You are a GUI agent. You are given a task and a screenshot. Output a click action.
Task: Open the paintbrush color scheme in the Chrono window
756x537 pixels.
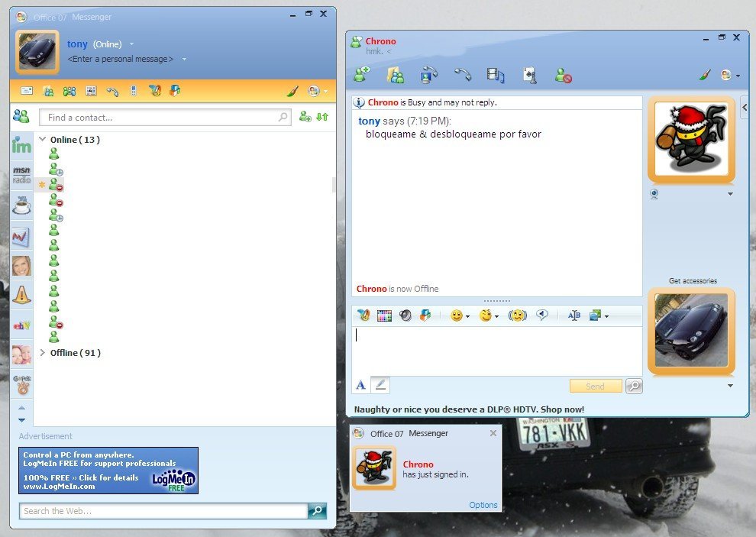click(x=705, y=75)
